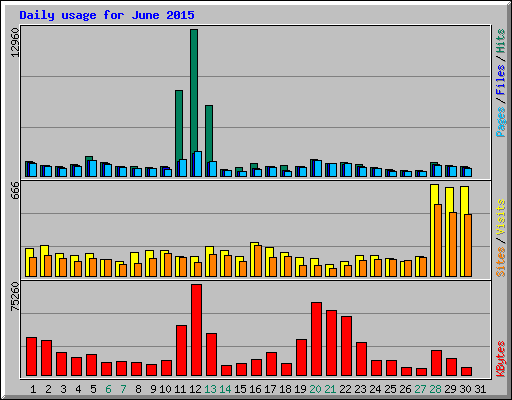Click the day 31 axis label

480,389
